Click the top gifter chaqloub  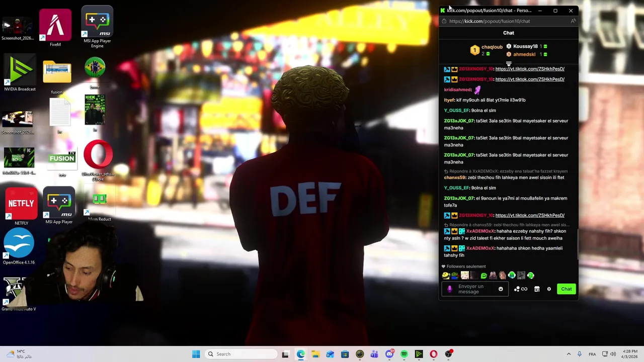point(492,47)
